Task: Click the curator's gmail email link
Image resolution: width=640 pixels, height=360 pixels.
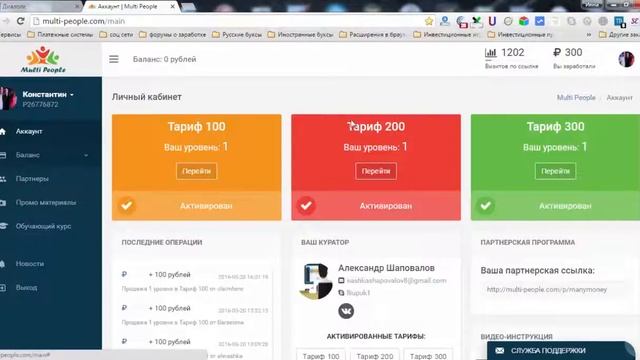Action: point(396,280)
